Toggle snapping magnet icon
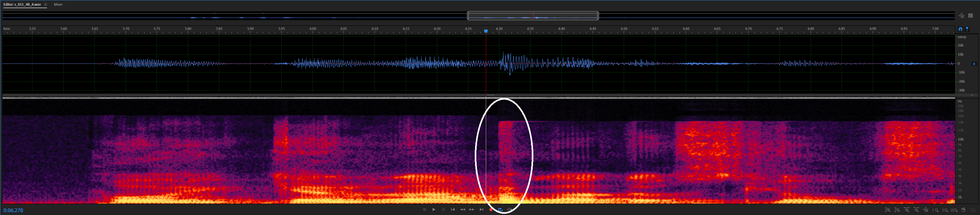The width and height of the screenshot is (980, 215). [960, 29]
